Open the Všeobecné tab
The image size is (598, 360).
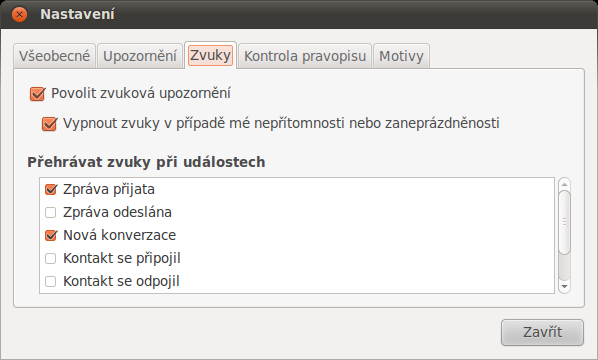[54, 56]
